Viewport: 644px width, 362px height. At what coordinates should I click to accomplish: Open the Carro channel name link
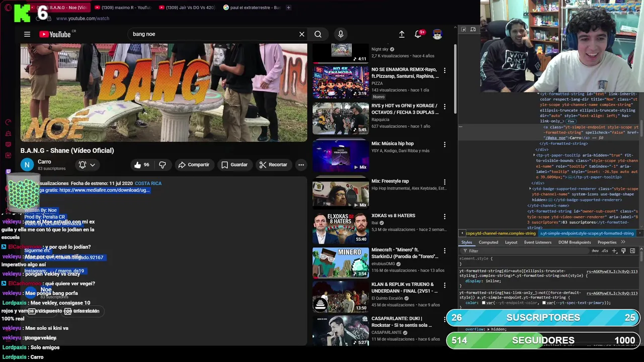[x=44, y=162]
